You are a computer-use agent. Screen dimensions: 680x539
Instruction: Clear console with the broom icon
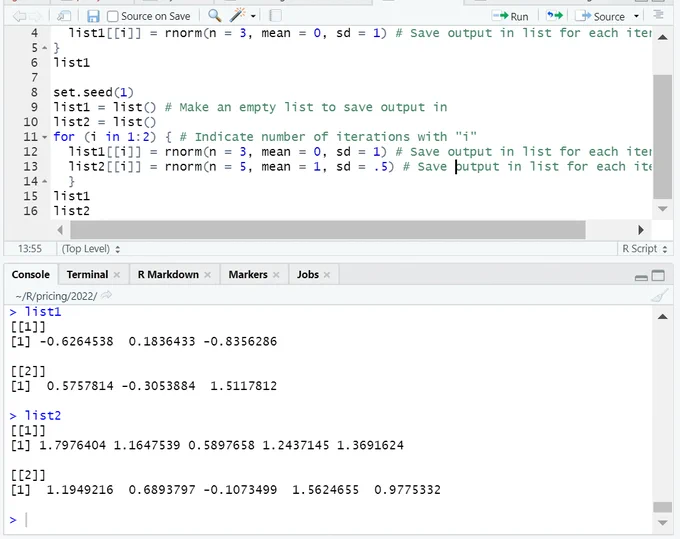(659, 296)
